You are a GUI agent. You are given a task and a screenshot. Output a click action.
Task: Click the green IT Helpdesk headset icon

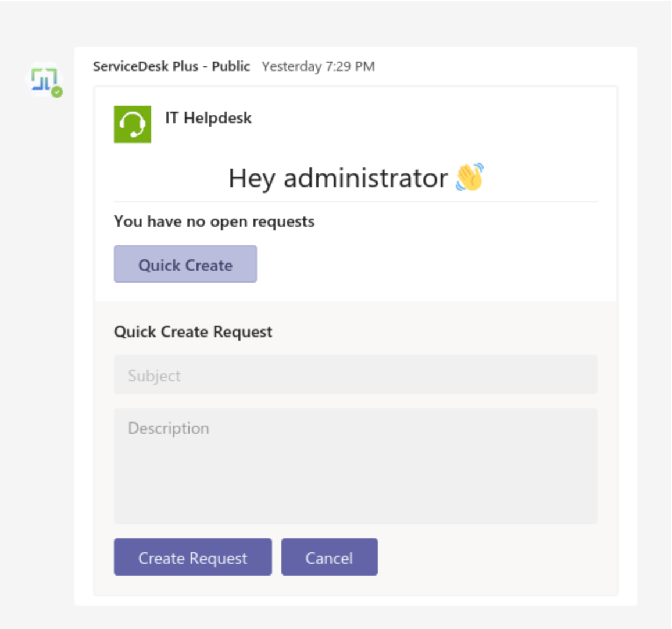coord(133,124)
